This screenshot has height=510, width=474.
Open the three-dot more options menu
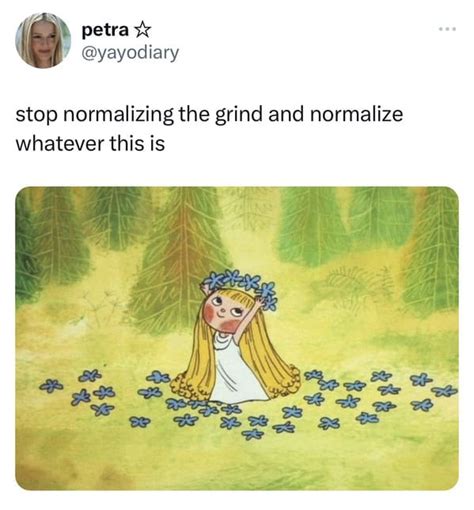448,29
